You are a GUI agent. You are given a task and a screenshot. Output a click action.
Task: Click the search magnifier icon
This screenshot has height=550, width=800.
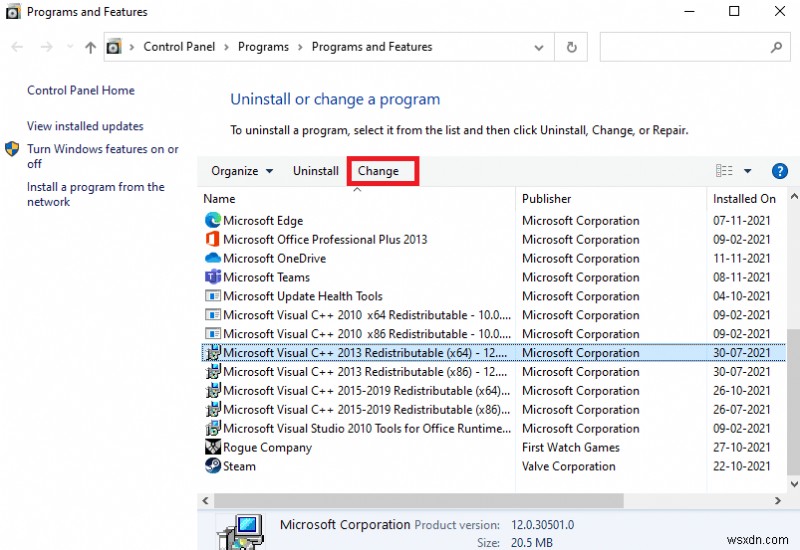pyautogui.click(x=776, y=47)
